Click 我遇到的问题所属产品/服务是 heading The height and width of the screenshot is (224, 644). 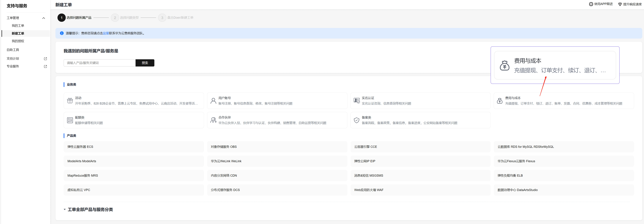click(91, 51)
